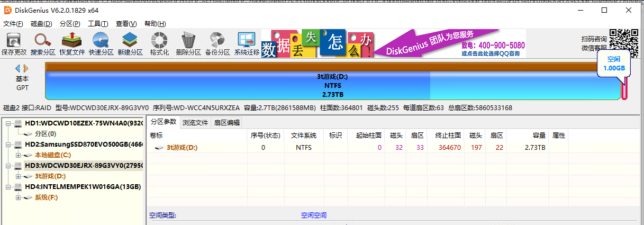Open the 文件(F) menu

[13, 24]
